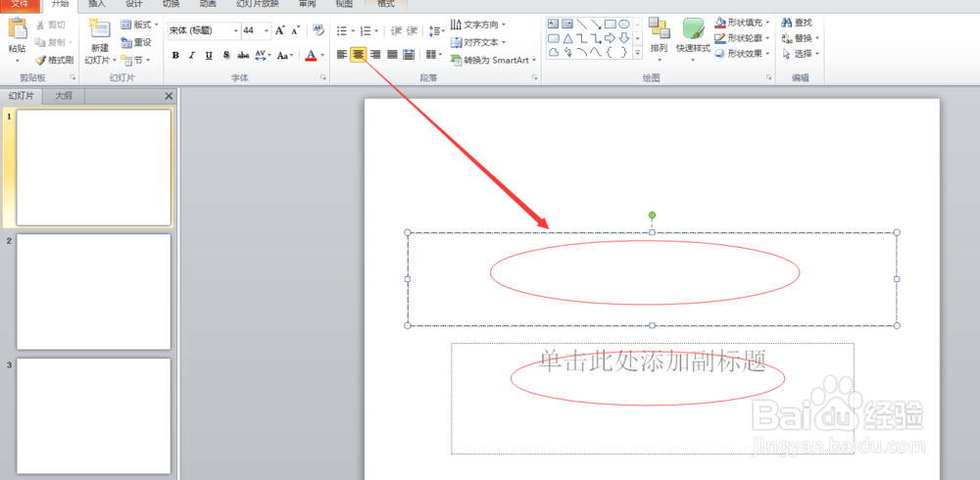Toggle text shadow (S)
The width and height of the screenshot is (980, 480).
[226, 55]
